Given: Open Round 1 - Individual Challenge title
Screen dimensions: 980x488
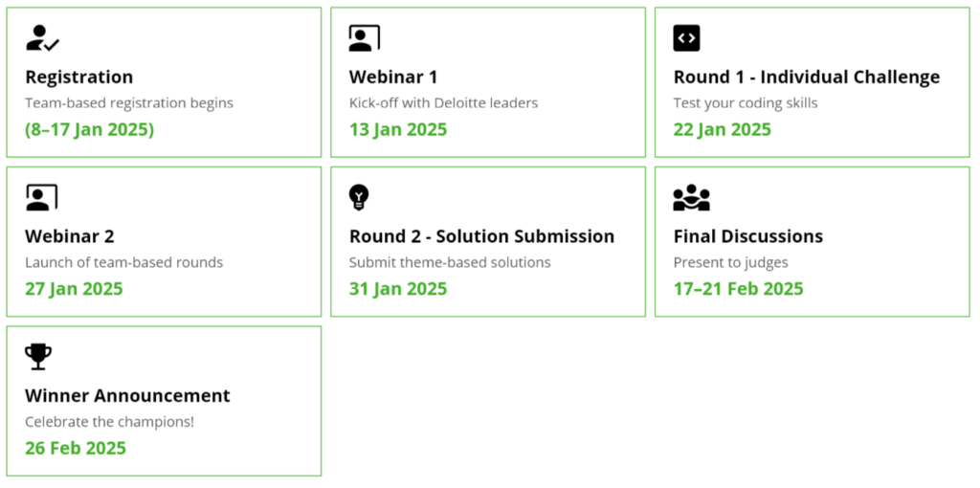Looking at the screenshot, I should click(x=806, y=78).
